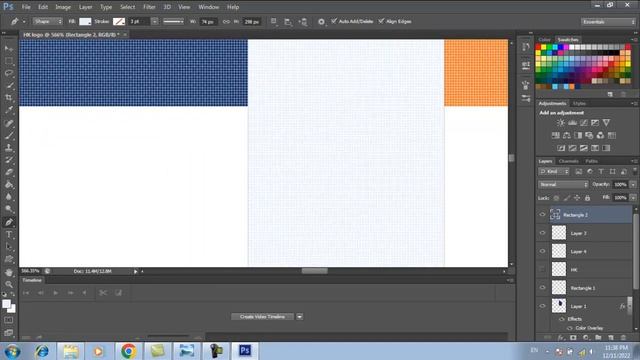Viewport: 640px width, 360px height.
Task: Open the Opacity slider dropdown
Action: (633, 184)
